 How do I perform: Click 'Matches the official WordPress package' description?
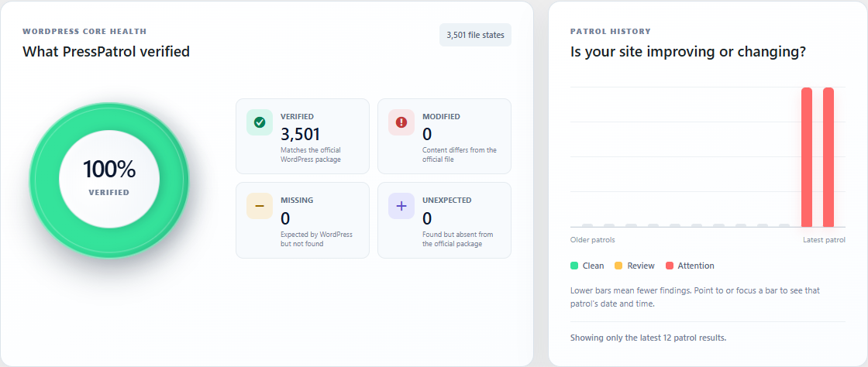[311, 155]
